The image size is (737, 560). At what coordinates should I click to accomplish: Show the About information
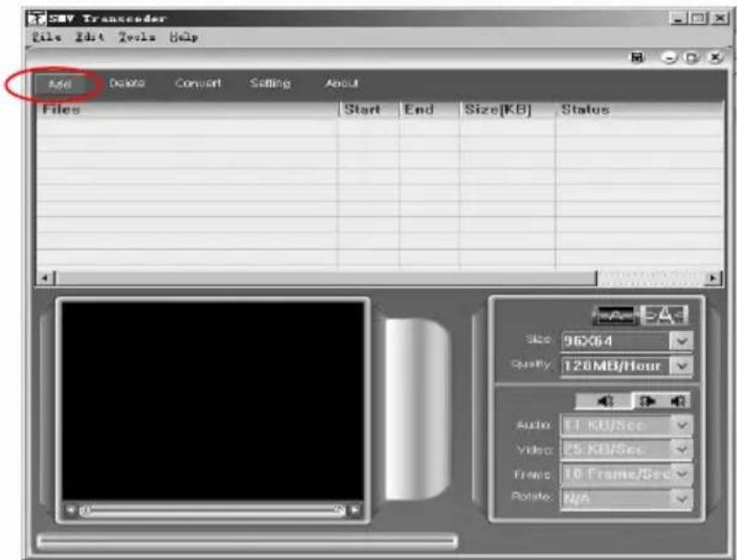(342, 83)
